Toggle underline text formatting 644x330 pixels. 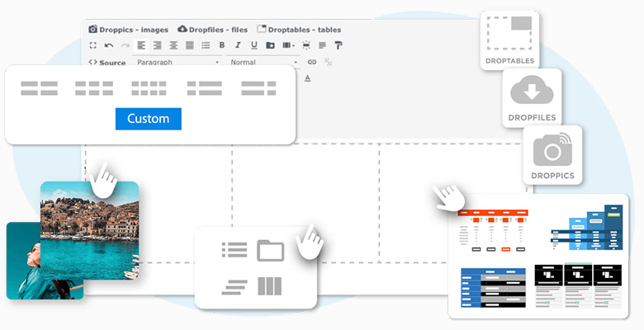[x=254, y=45]
